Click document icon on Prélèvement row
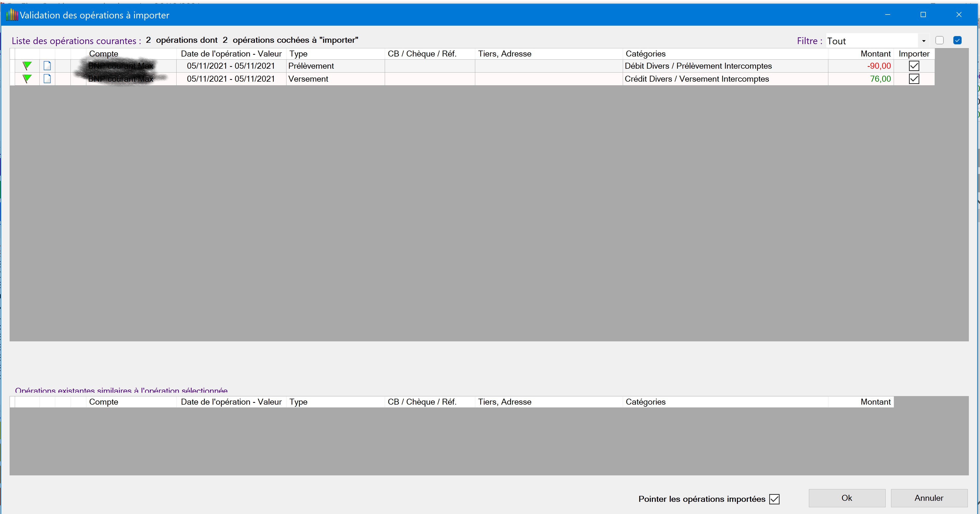The image size is (980, 514). click(47, 66)
